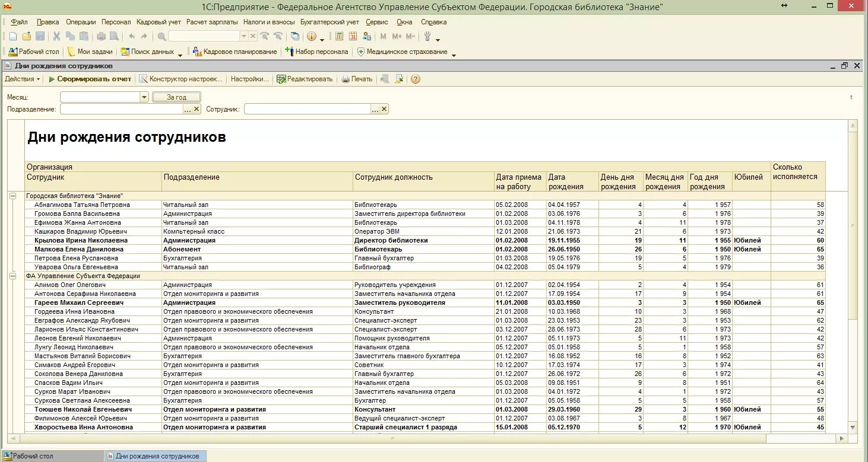Screen dimensions: 868x462
Task: Expand the arrow next to Поиск данных
Action: tap(180, 54)
